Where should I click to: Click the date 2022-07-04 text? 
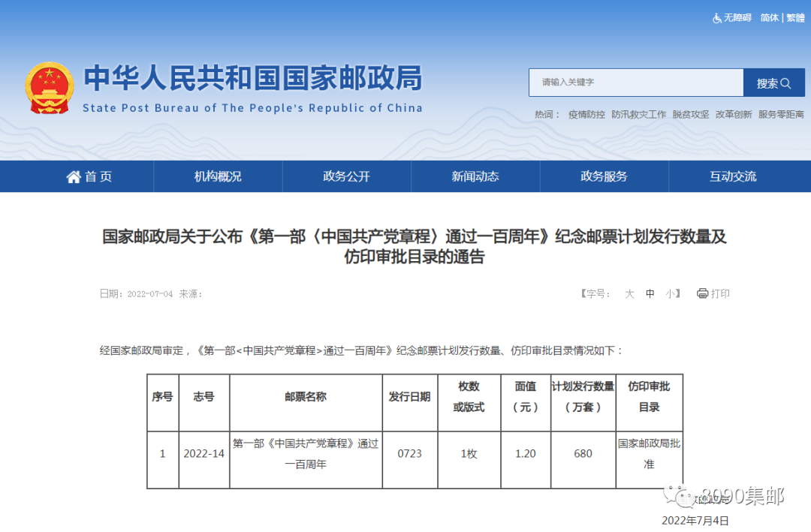[150, 293]
